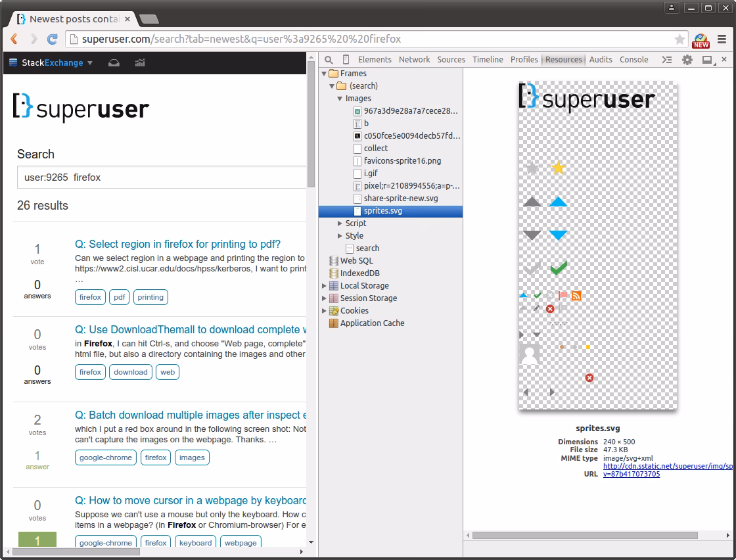
Task: Bookmark page with the star icon
Action: pos(679,39)
